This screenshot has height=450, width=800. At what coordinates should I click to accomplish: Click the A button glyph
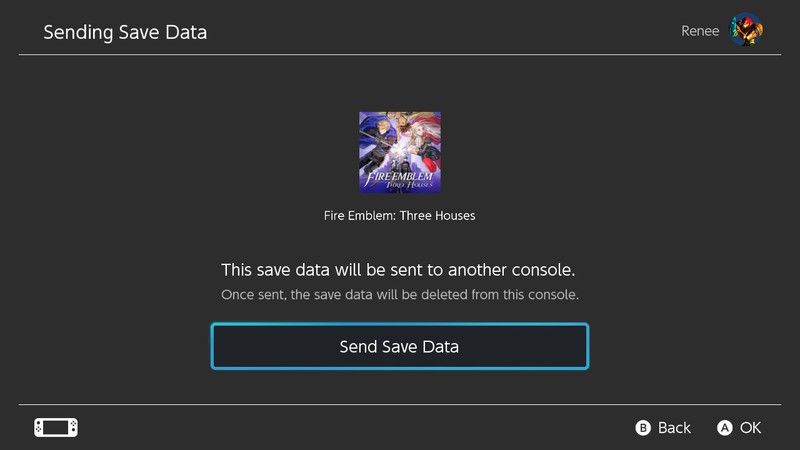click(x=725, y=428)
